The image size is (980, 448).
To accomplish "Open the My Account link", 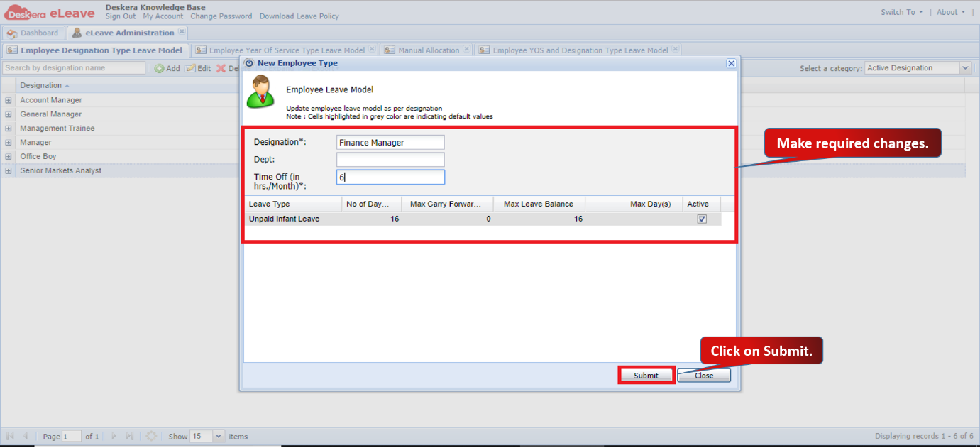I will point(163,16).
